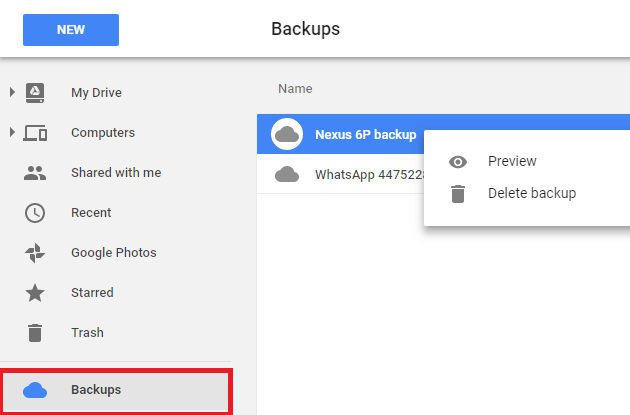
Task: Click the Starred star icon
Action: tap(35, 292)
